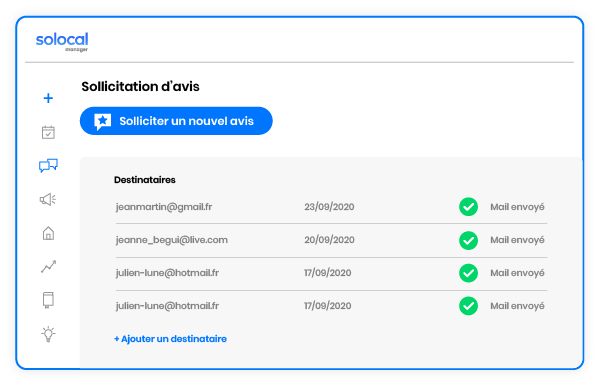Open the statistics trend line icon
600x386 pixels.
point(49,267)
